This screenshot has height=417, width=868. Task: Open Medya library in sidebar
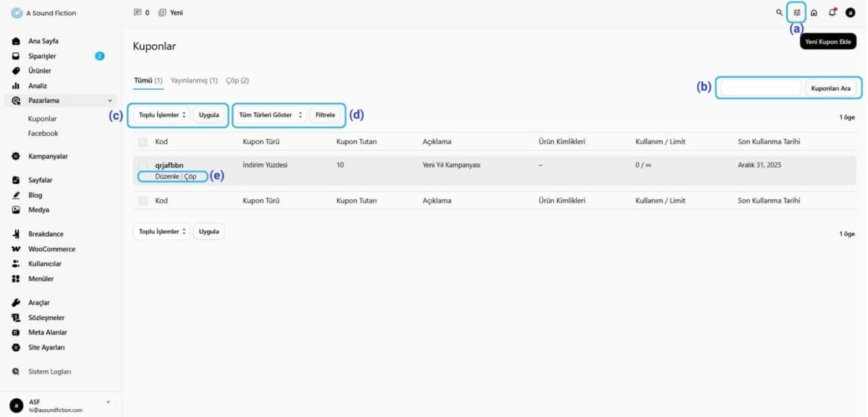click(38, 210)
